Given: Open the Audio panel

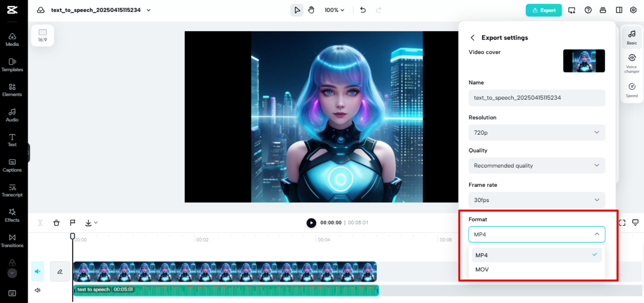Looking at the screenshot, I should coord(12,115).
